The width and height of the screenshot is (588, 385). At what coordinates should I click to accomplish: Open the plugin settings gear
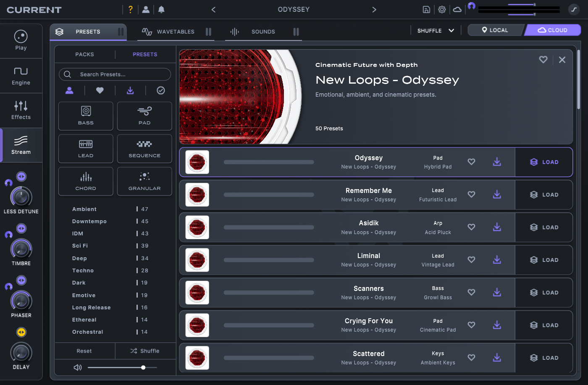[442, 9]
